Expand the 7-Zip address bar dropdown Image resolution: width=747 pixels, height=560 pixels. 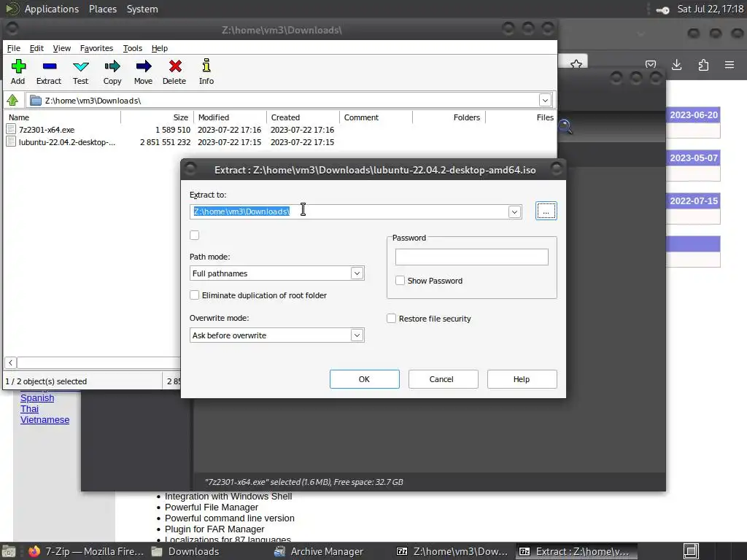click(545, 101)
